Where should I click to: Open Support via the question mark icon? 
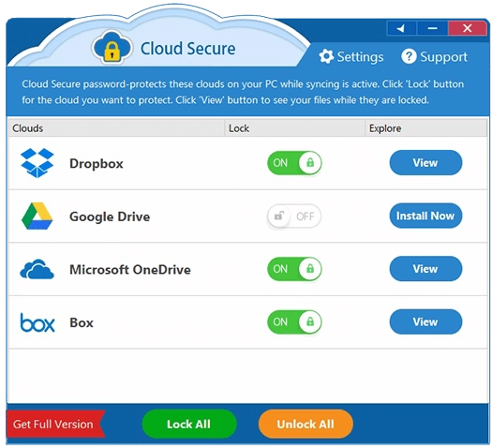pos(409,57)
